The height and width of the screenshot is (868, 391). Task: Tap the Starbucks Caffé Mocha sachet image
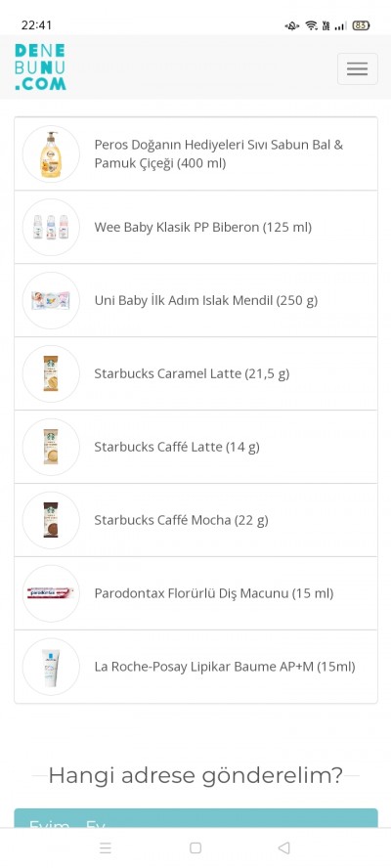[51, 520]
